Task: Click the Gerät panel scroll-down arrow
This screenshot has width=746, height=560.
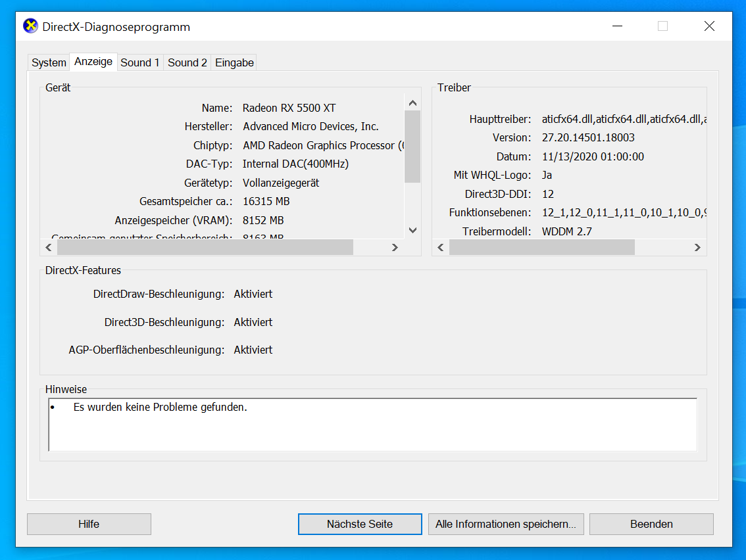Action: tap(412, 231)
